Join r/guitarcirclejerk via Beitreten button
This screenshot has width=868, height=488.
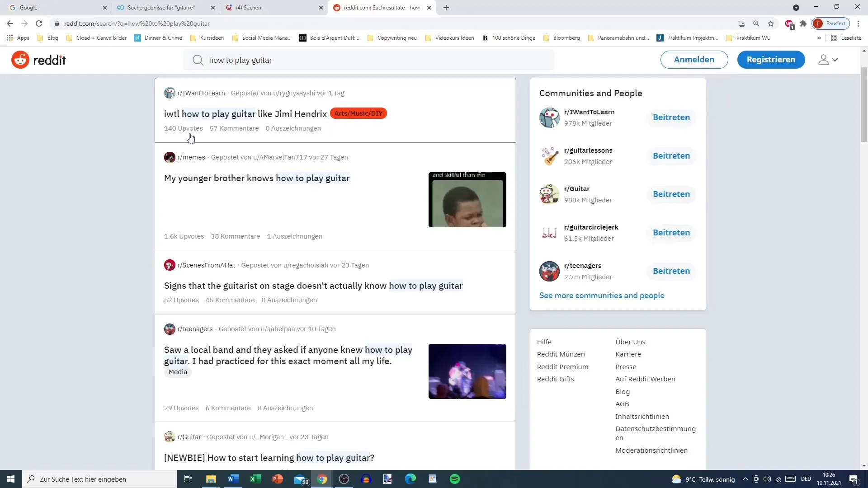click(x=671, y=233)
